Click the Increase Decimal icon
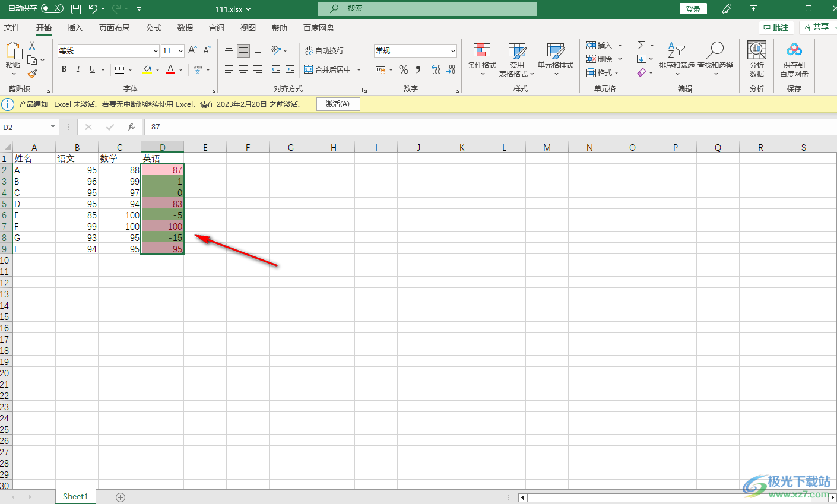Image resolution: width=837 pixels, height=504 pixels. (x=436, y=69)
